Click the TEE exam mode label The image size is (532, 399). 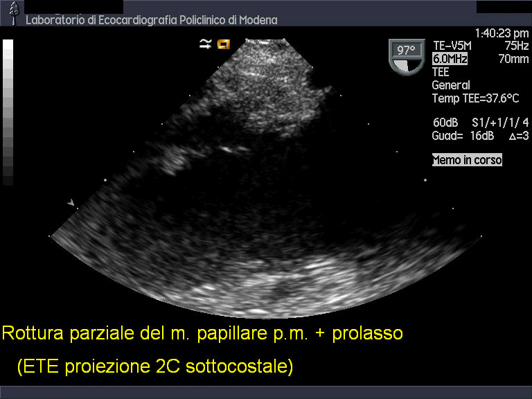[x=441, y=72]
